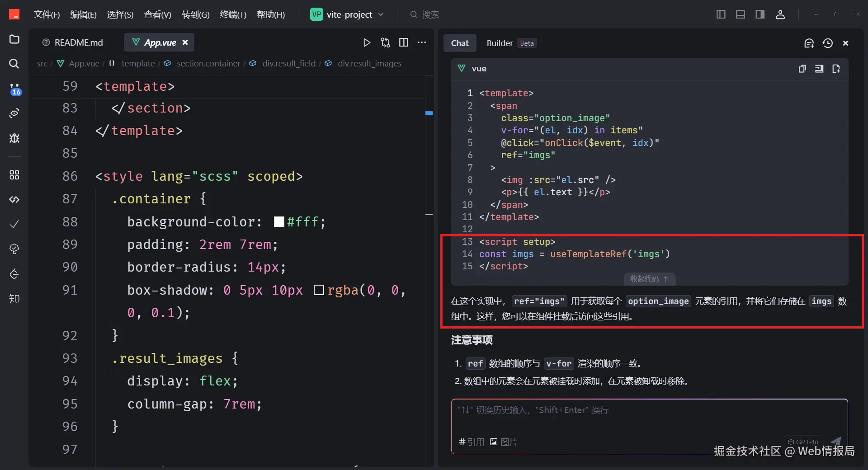The width and height of the screenshot is (868, 470).
Task: Open the #fff color swatch picker
Action: coord(279,222)
